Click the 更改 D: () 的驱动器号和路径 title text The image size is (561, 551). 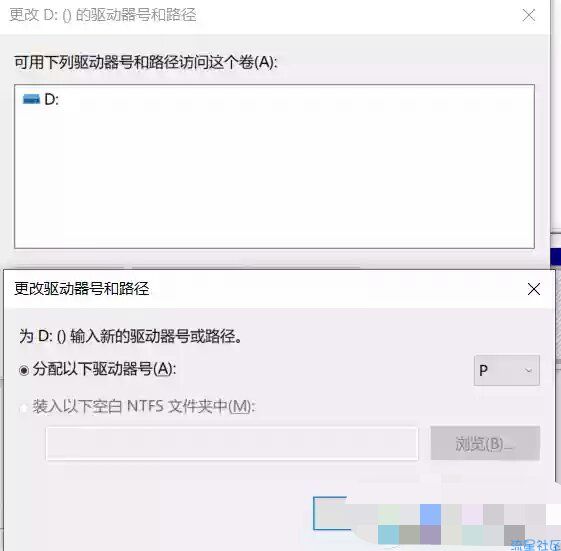103,15
